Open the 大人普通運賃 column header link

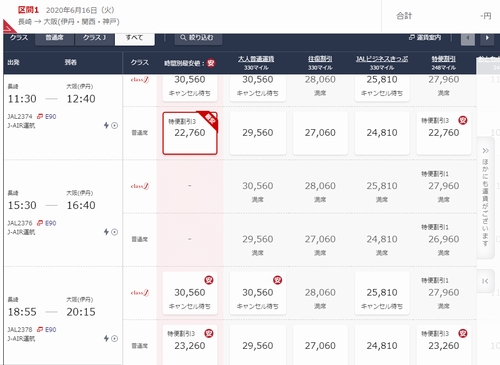[x=256, y=59]
